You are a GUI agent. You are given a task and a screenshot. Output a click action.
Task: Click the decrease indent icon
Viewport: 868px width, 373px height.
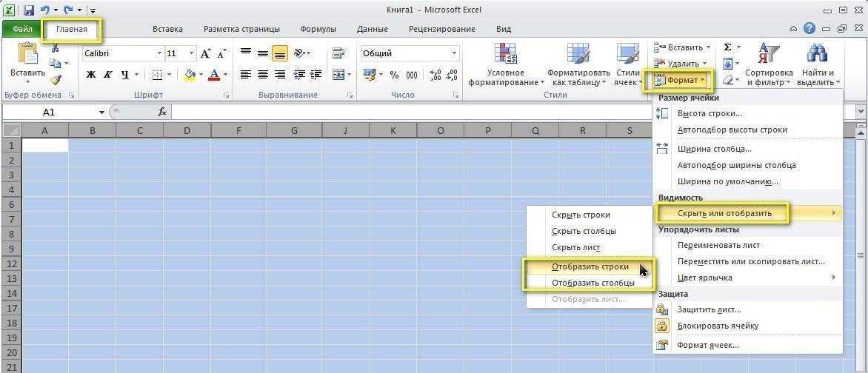299,74
